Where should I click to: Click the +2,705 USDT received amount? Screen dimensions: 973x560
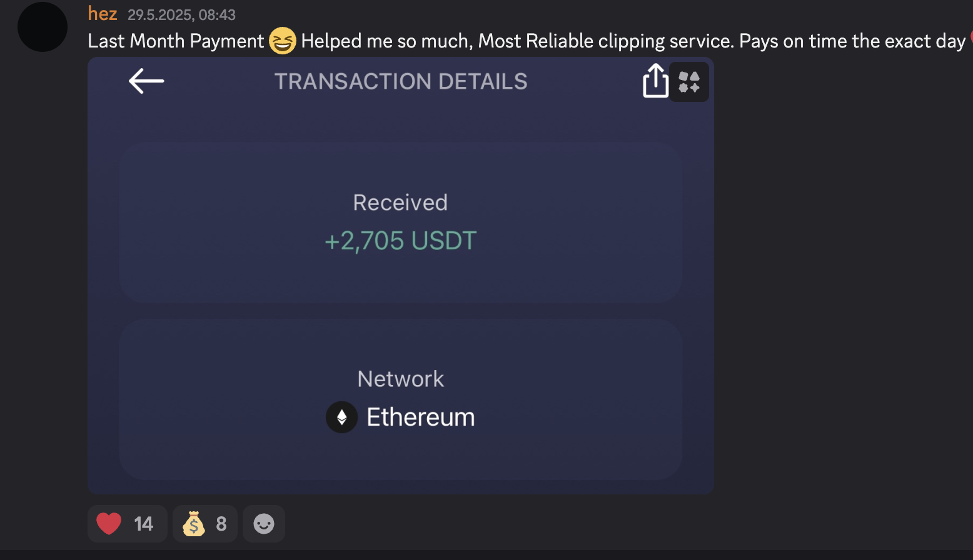pyautogui.click(x=401, y=241)
